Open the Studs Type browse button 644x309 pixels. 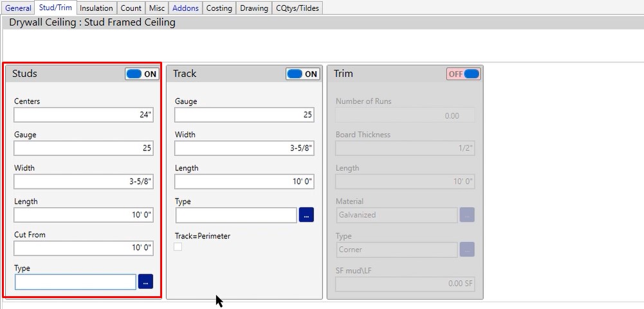tap(145, 281)
